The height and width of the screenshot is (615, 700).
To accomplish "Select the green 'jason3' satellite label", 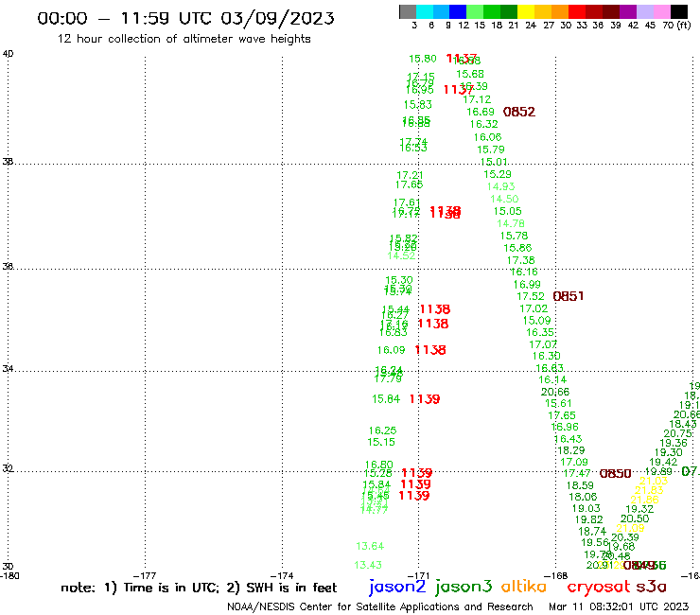I will (464, 587).
